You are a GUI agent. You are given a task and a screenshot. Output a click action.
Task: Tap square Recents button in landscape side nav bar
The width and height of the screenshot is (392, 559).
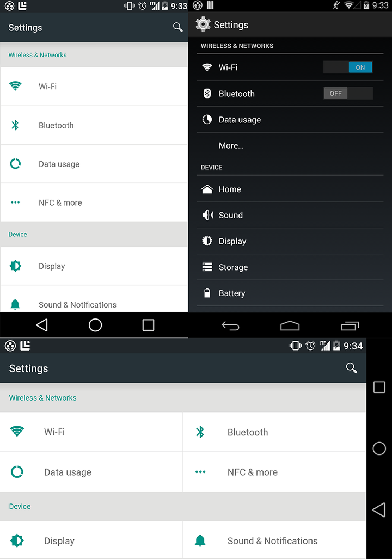(379, 387)
